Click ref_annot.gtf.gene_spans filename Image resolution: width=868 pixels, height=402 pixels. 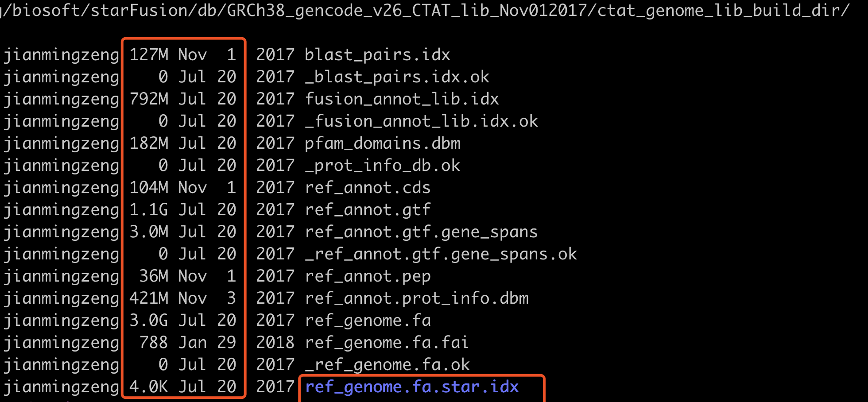[x=421, y=232]
